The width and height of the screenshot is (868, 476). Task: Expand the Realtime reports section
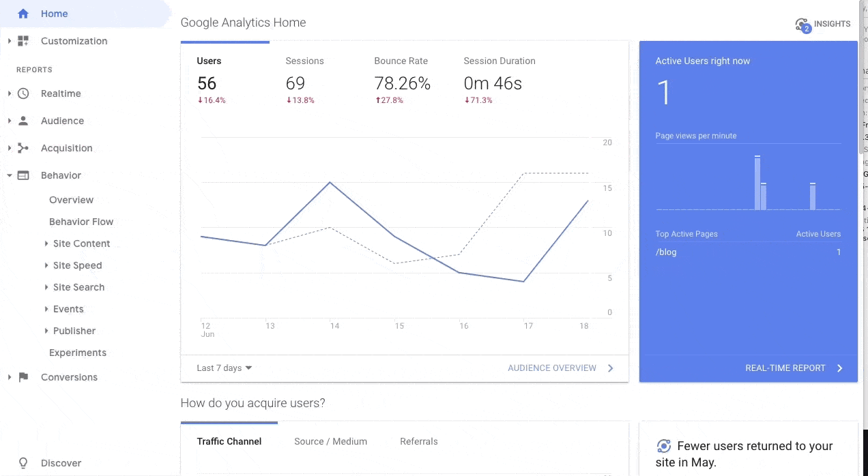(10, 93)
